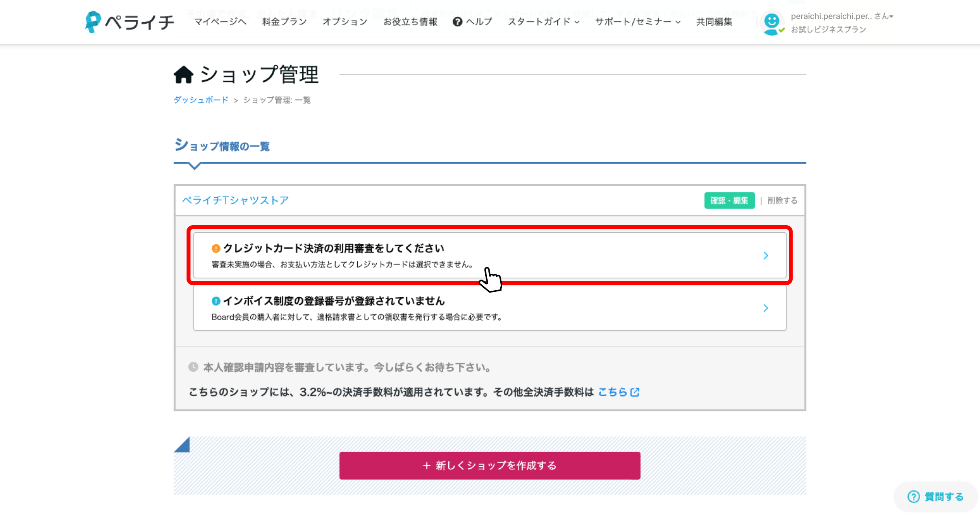Click the clock icon beside 本人確認申請内容
This screenshot has height=519, width=980.
coord(193,367)
